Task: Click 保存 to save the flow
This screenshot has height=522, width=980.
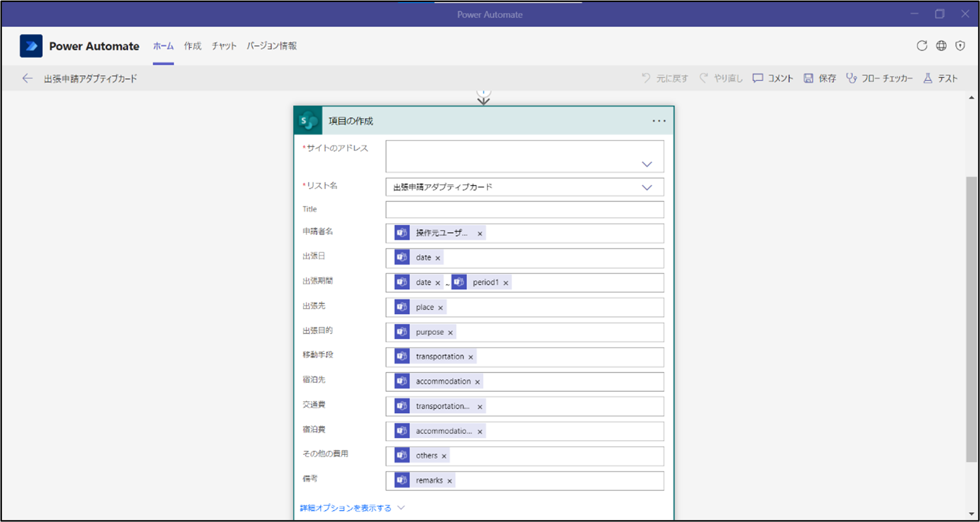Action: click(820, 79)
